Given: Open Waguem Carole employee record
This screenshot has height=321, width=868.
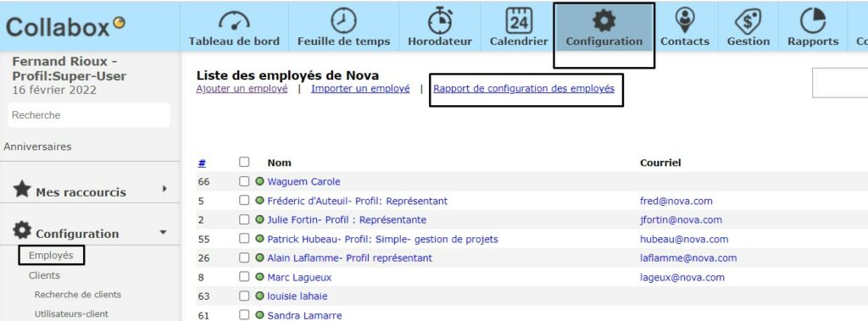Looking at the screenshot, I should pyautogui.click(x=304, y=181).
